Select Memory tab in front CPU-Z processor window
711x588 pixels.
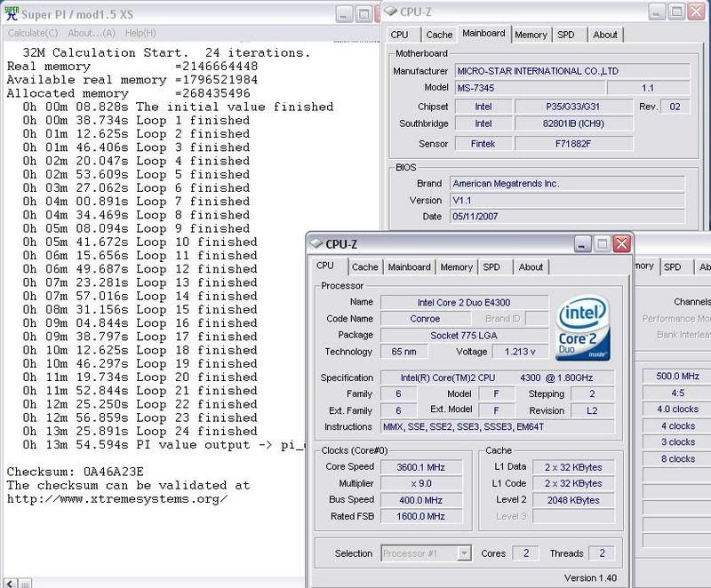[456, 267]
